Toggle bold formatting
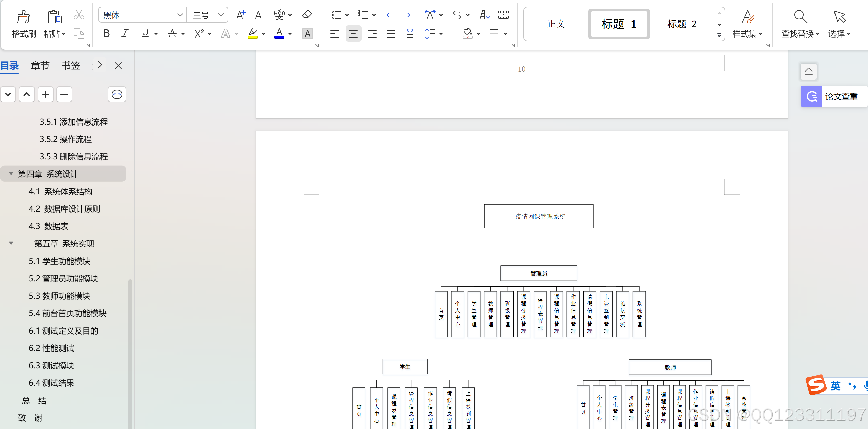The width and height of the screenshot is (868, 429). tap(106, 33)
